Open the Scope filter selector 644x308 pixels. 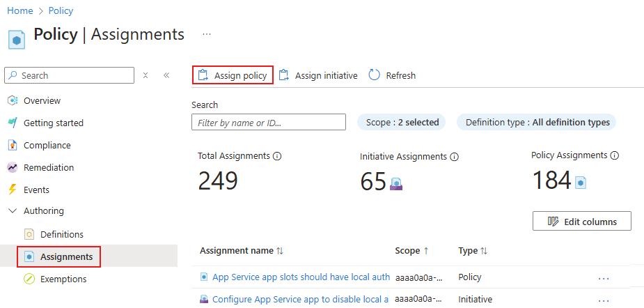(x=402, y=123)
